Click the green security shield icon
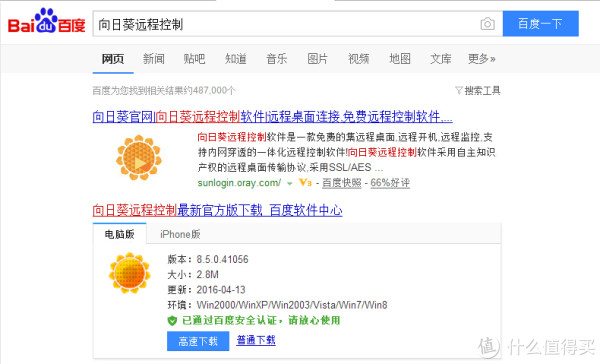This screenshot has height=364, width=600. (x=172, y=321)
